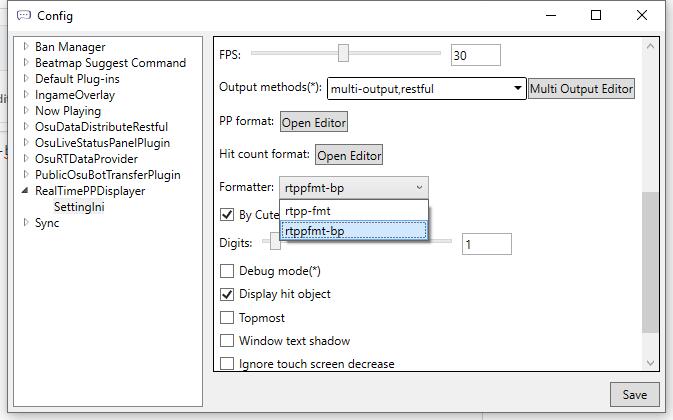Click the FPS value input field

476,55
